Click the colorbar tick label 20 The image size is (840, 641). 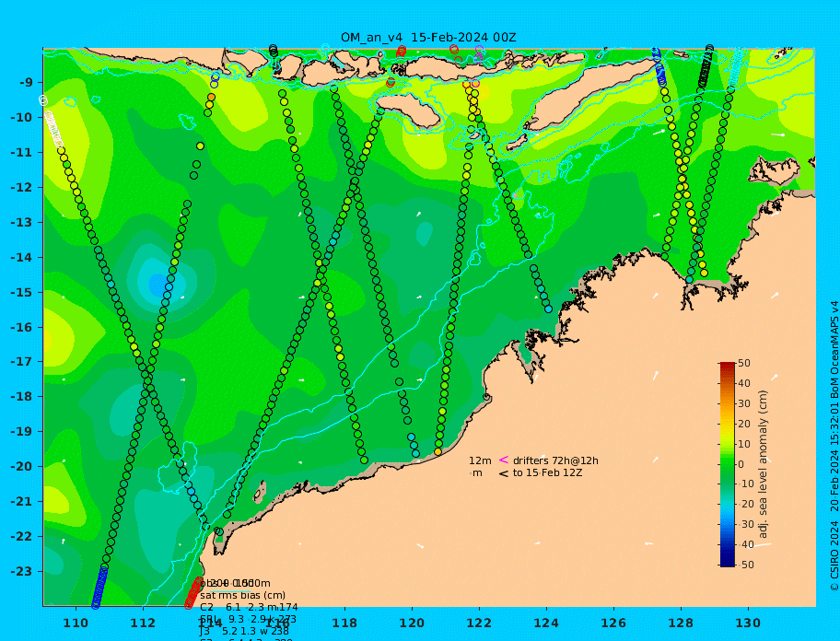744,424
